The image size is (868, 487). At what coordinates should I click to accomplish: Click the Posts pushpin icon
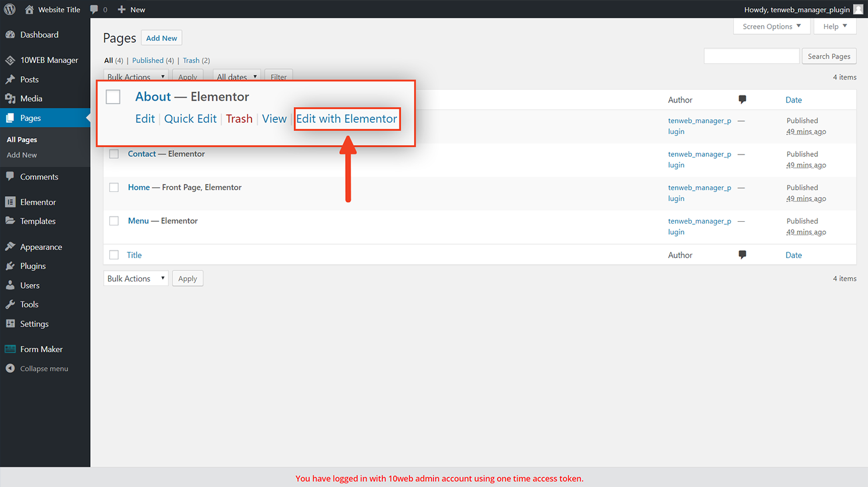[10, 80]
